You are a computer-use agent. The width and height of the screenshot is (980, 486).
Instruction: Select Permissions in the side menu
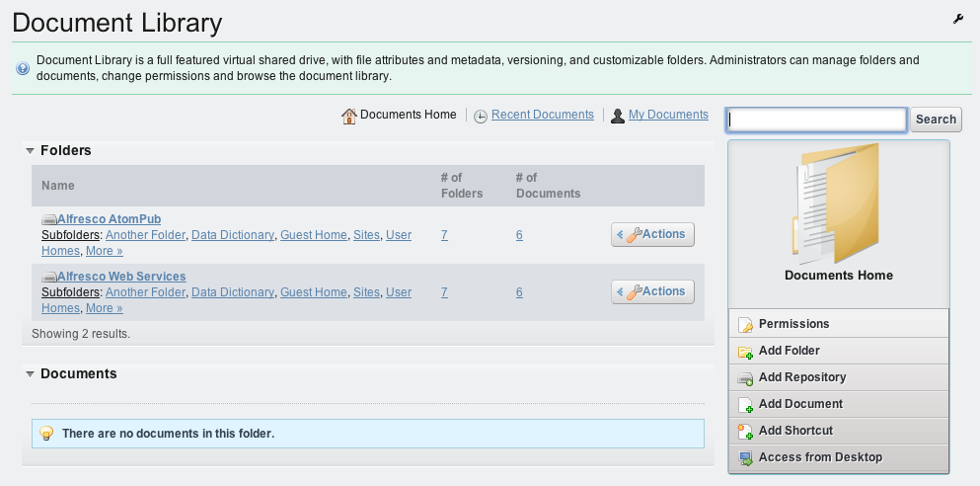pyautogui.click(x=838, y=324)
